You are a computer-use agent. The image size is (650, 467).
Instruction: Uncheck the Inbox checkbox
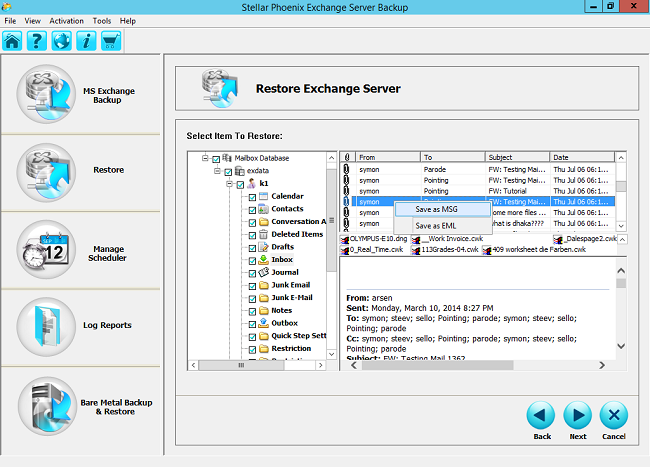click(x=252, y=261)
